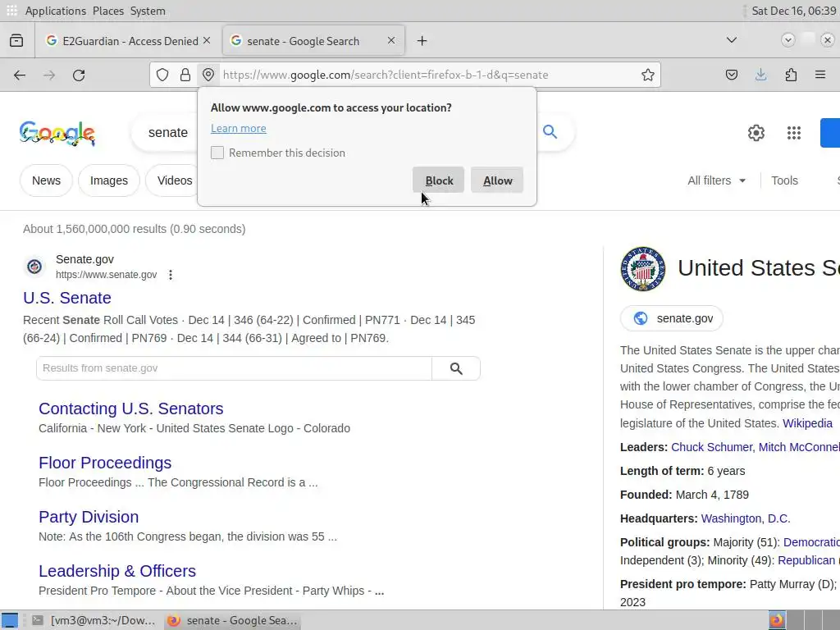Open Google apps grid

pyautogui.click(x=794, y=133)
